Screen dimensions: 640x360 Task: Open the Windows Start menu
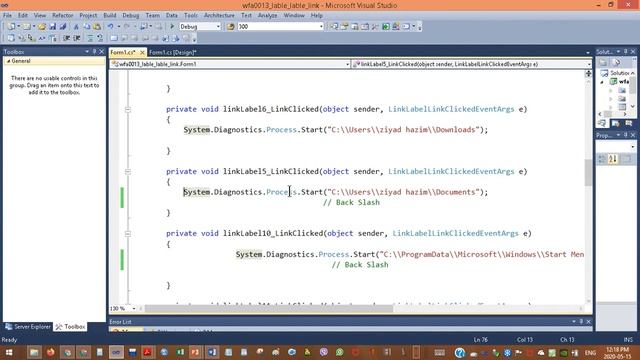tap(9, 352)
